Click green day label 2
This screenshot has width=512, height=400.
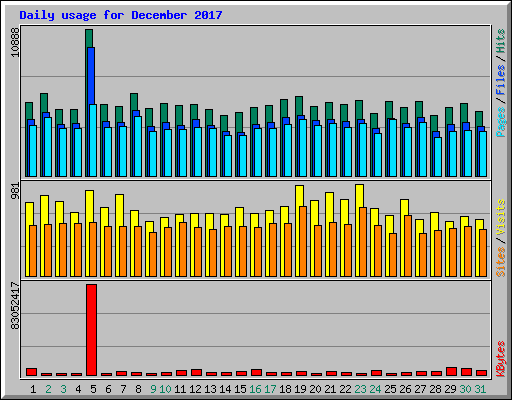pos(48,389)
